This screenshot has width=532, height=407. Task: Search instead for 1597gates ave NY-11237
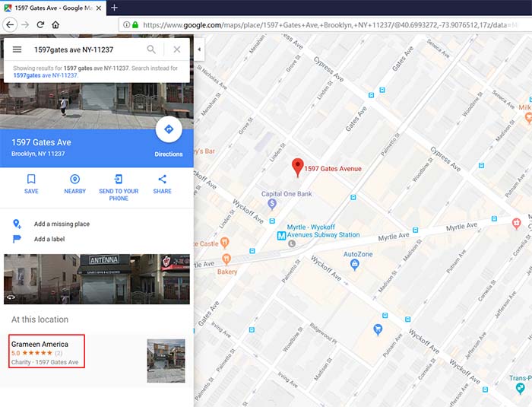click(x=46, y=76)
